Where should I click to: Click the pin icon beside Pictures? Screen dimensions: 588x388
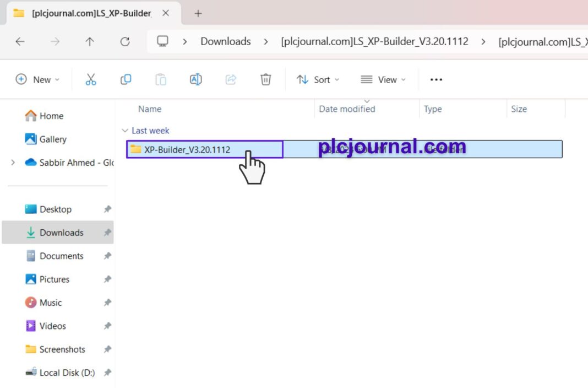(x=107, y=279)
